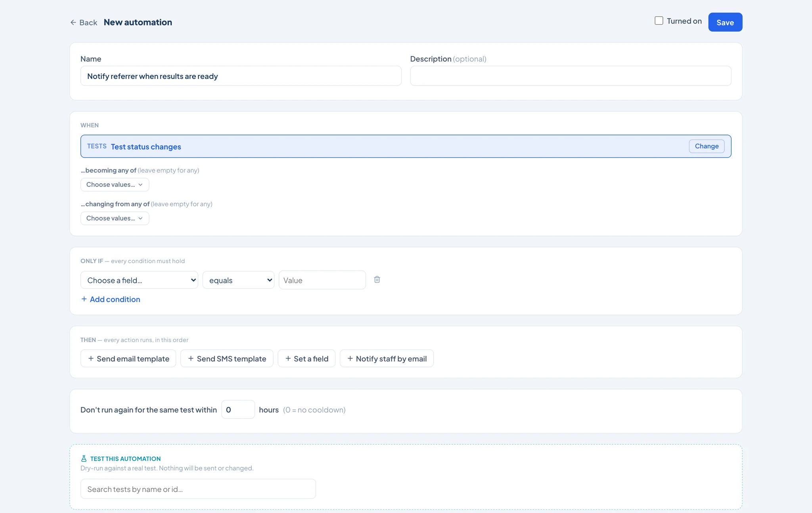Click the back arrow icon
The width and height of the screenshot is (812, 513).
(73, 23)
